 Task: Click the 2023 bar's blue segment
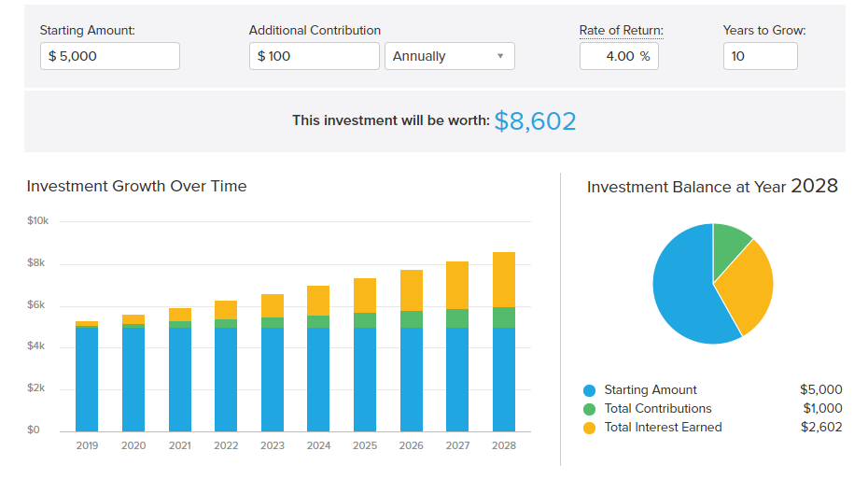[x=273, y=378]
